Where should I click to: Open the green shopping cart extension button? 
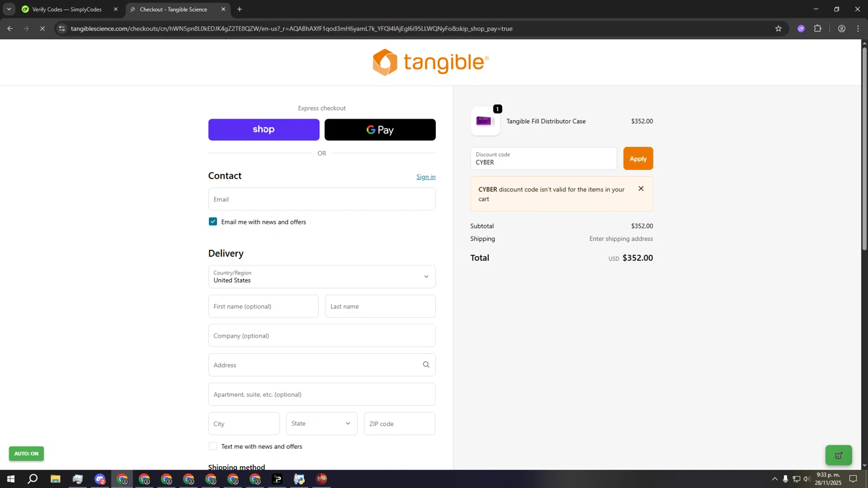pos(838,455)
